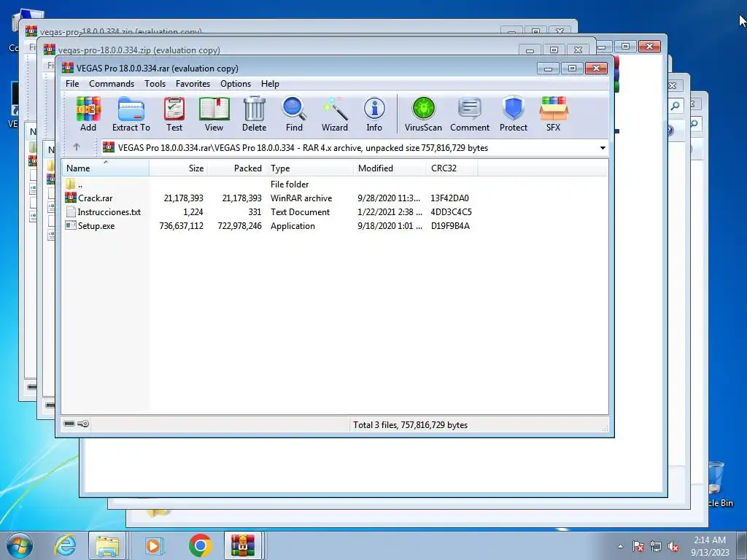Screen dimensions: 747x560
Task: Click the Action Center flag tray icon
Action: tap(638, 546)
